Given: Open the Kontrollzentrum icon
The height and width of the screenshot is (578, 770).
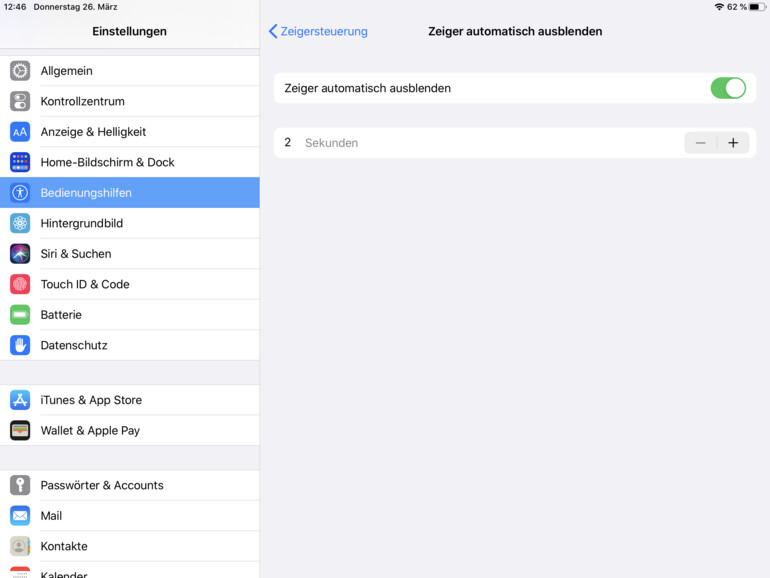Looking at the screenshot, I should coord(20,101).
